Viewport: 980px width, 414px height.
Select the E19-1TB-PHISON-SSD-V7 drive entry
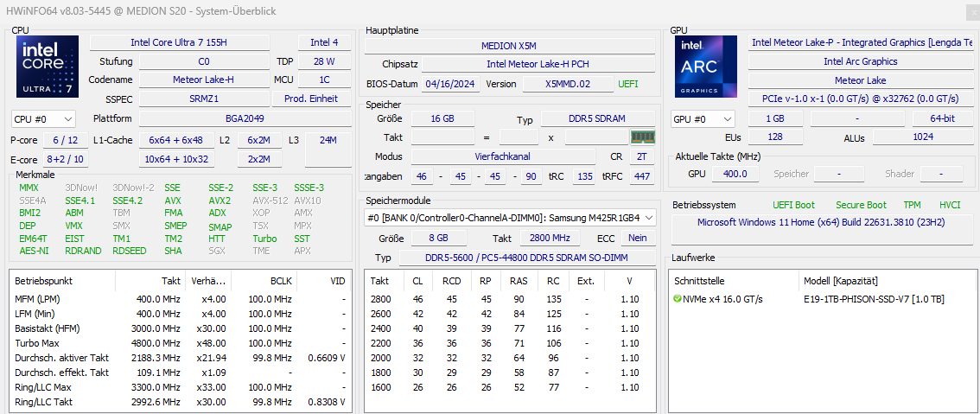pos(874,299)
